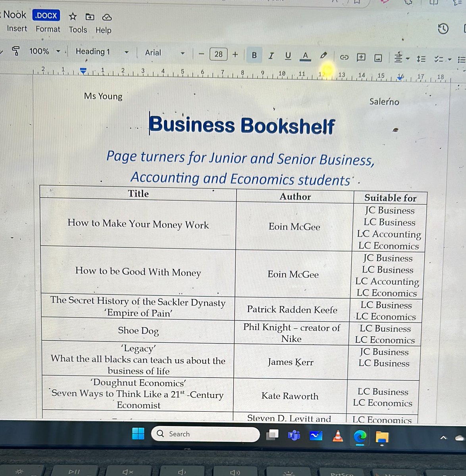Click the OneDrive cloud tray icon
Viewport: 466px width, 476px height.
click(460, 438)
